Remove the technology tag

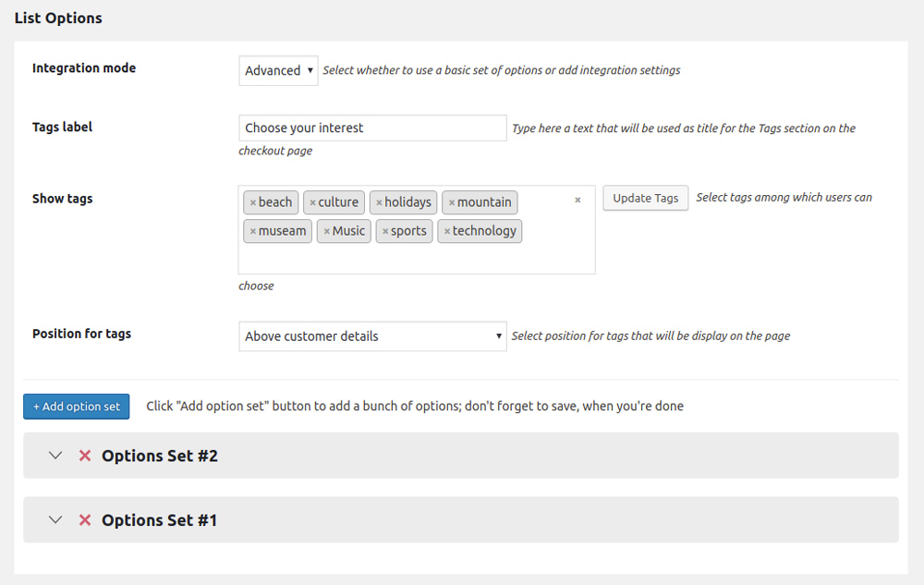(x=446, y=231)
